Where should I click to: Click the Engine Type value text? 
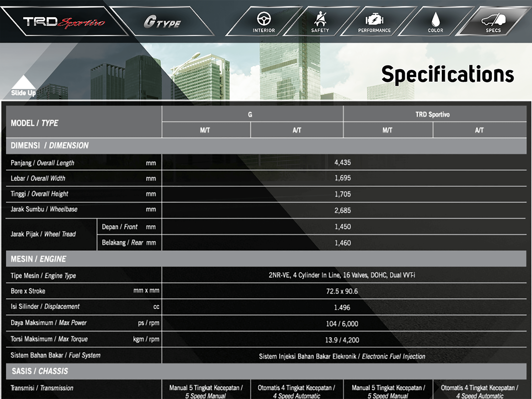(x=342, y=275)
